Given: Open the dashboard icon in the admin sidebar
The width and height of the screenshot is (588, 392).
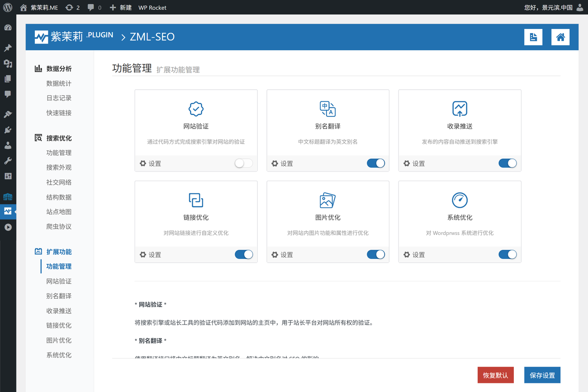Looking at the screenshot, I should coord(8,28).
